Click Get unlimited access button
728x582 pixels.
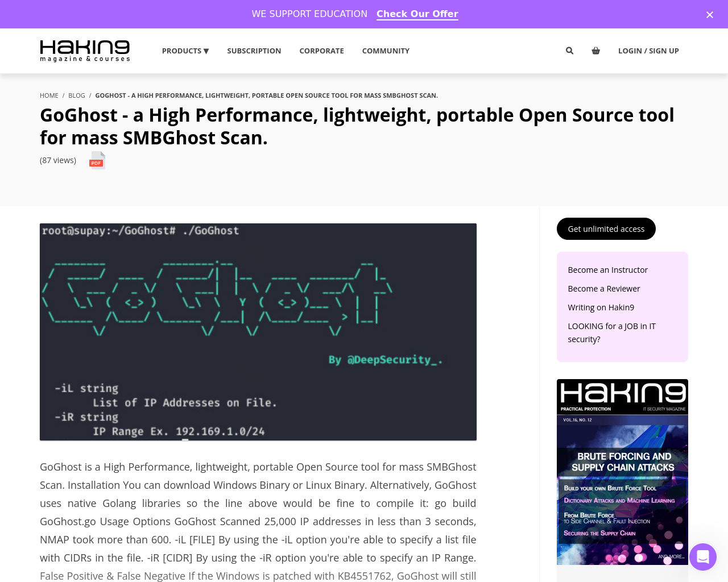pos(606,228)
